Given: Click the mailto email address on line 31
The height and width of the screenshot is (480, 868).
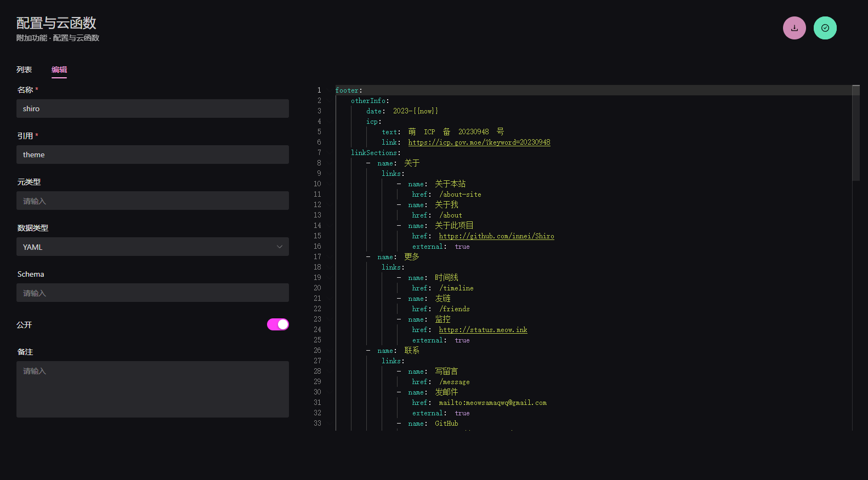Looking at the screenshot, I should (x=492, y=403).
